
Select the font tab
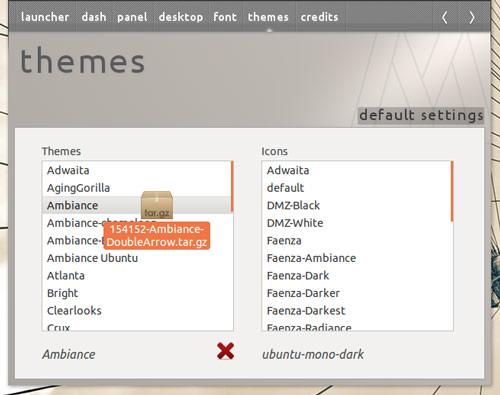[x=225, y=17]
